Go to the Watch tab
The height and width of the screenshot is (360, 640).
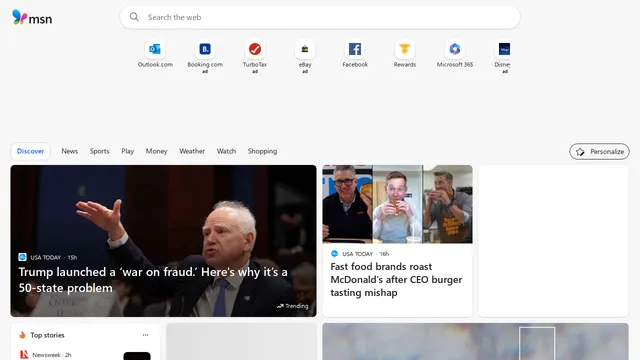[x=226, y=151]
